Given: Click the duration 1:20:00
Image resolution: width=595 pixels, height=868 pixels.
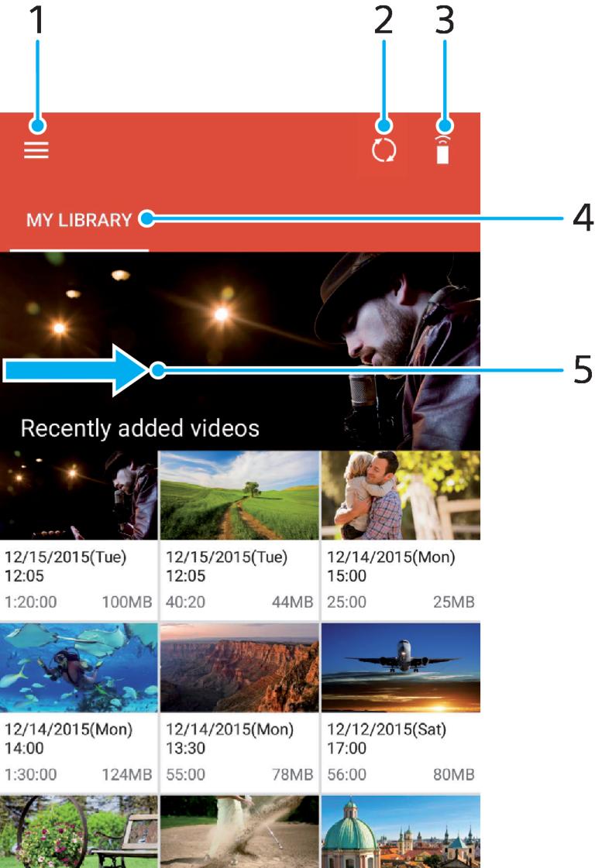Looking at the screenshot, I should [30, 602].
